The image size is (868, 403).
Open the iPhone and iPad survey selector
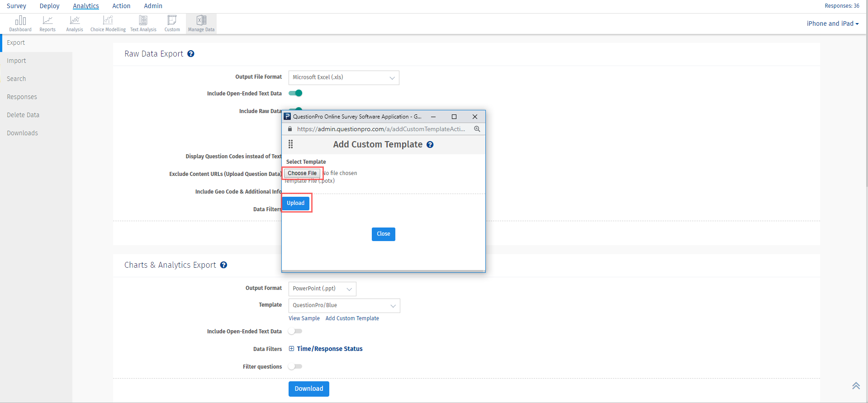click(x=832, y=24)
